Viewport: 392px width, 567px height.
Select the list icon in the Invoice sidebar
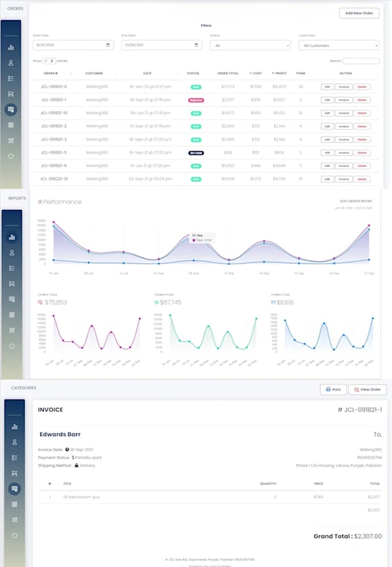[x=14, y=458]
